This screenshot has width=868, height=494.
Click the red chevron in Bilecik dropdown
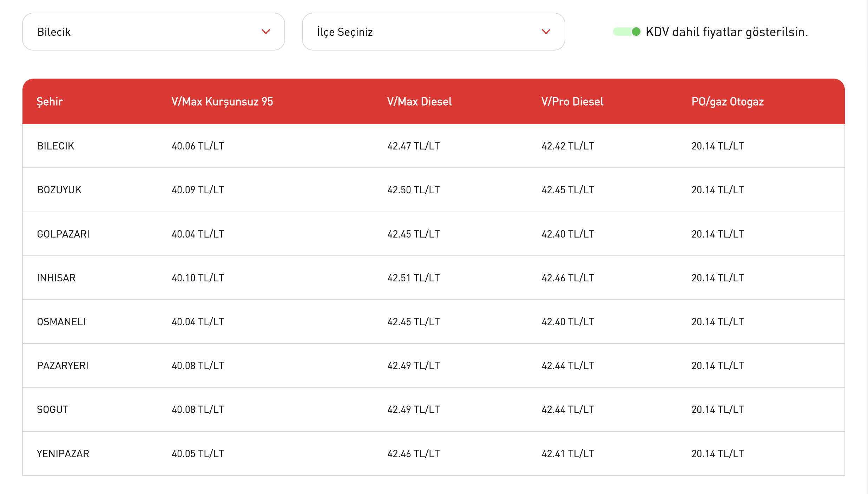pyautogui.click(x=266, y=32)
